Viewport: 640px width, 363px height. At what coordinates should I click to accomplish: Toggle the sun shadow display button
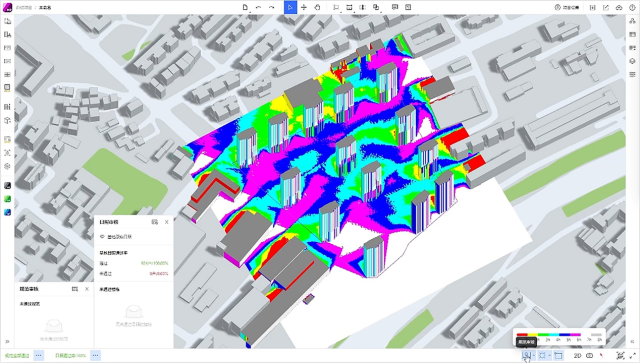(542, 356)
